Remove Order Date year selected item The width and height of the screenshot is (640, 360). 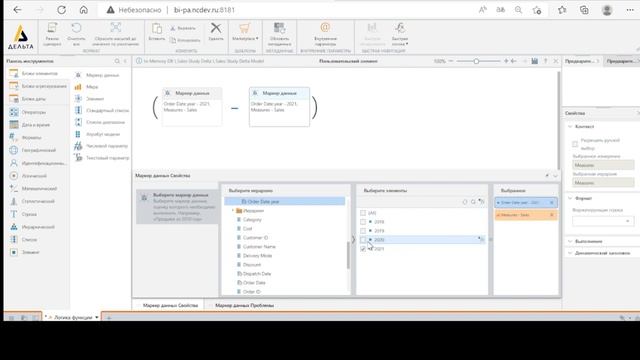552,202
